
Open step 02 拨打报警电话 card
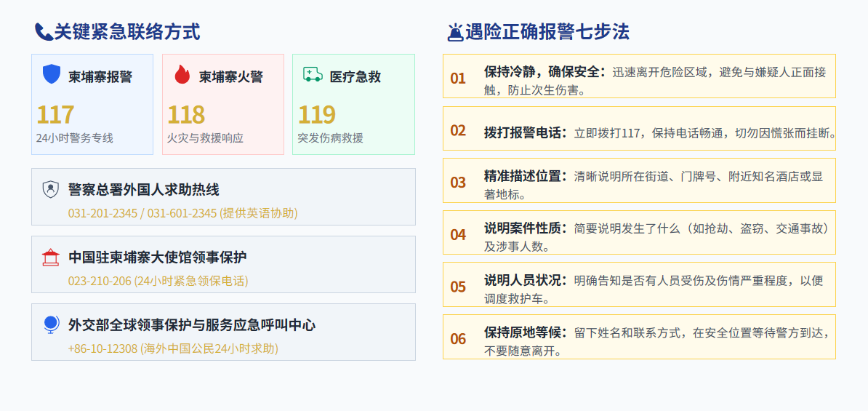tap(640, 129)
